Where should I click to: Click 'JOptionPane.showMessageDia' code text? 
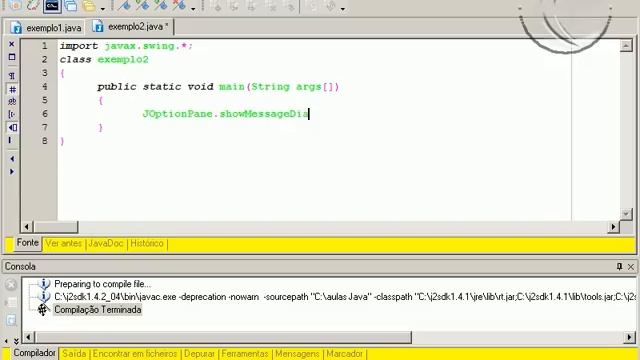(225, 114)
